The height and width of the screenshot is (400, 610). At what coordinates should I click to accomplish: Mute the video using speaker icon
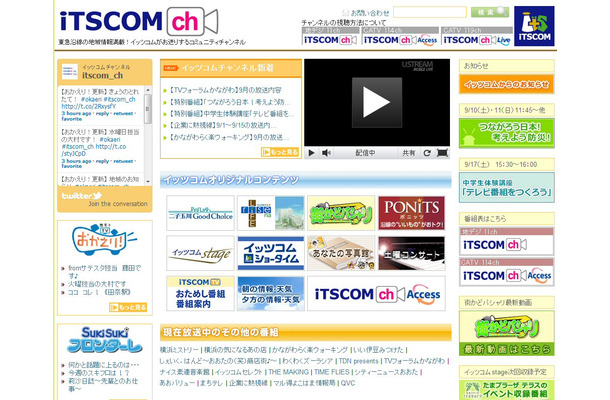coord(326,153)
